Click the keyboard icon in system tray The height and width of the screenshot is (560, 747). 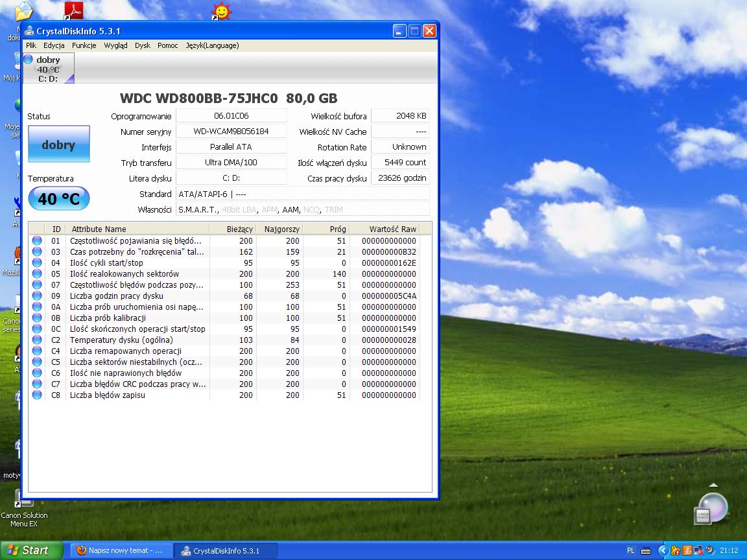pyautogui.click(x=646, y=551)
